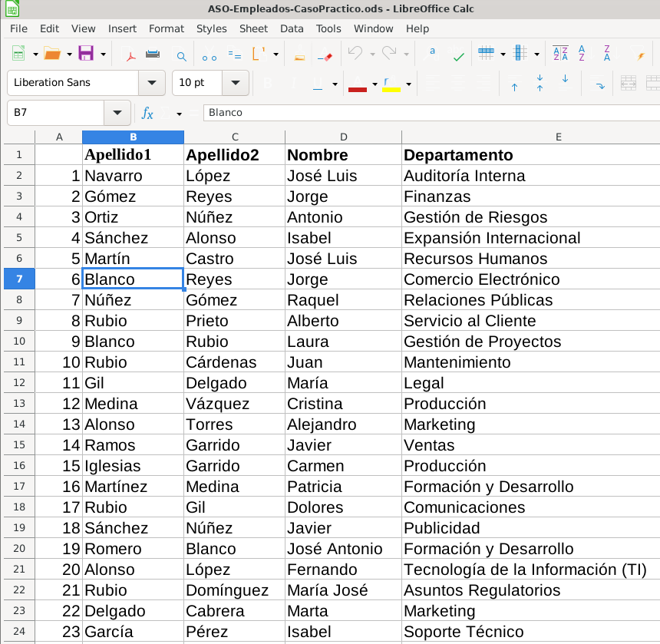660x644 pixels.
Task: Open the file folder icon
Action: coord(52,54)
